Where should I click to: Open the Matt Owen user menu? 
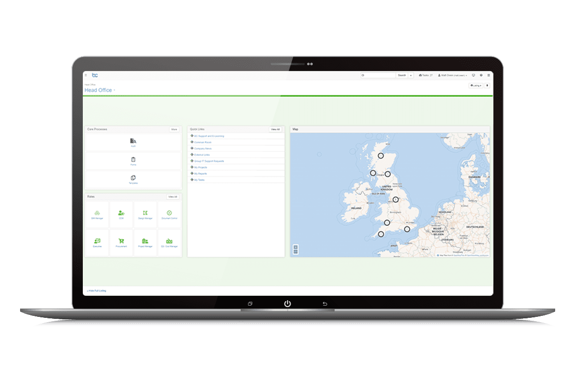tap(453, 75)
